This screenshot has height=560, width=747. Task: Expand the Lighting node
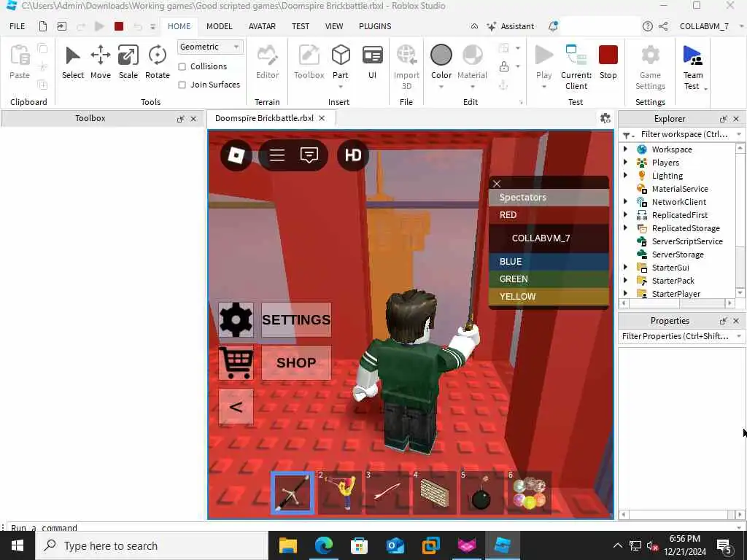click(x=625, y=175)
